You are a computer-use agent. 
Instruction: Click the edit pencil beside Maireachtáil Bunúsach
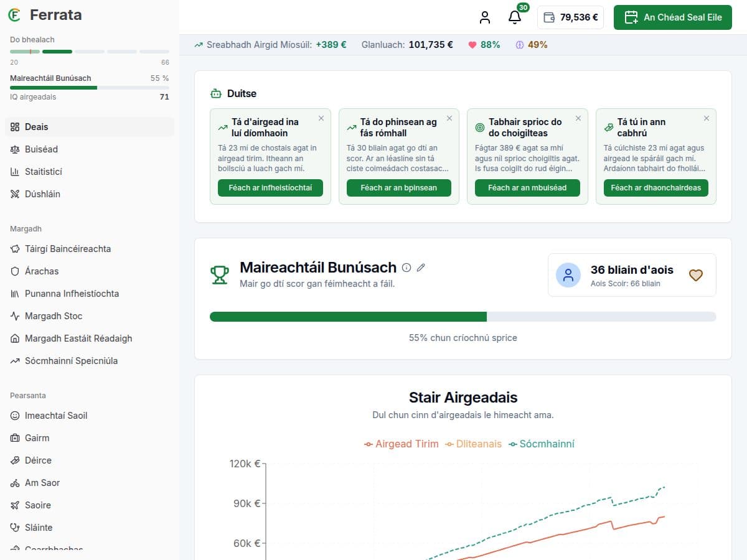421,268
